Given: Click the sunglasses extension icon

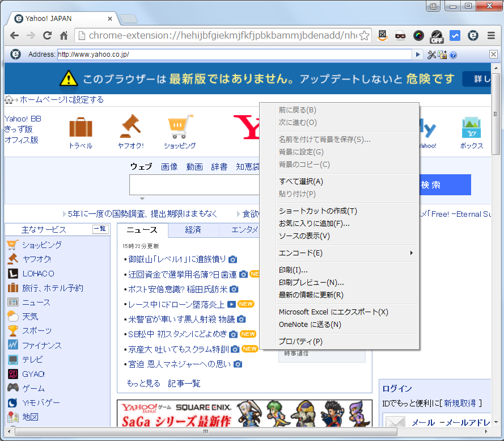Looking at the screenshot, I should coord(400,35).
